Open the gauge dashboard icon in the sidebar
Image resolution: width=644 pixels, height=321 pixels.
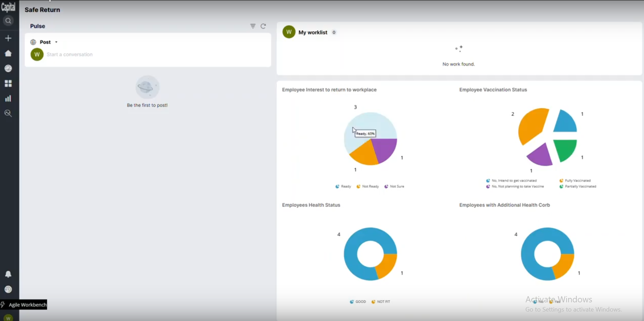pyautogui.click(x=8, y=68)
